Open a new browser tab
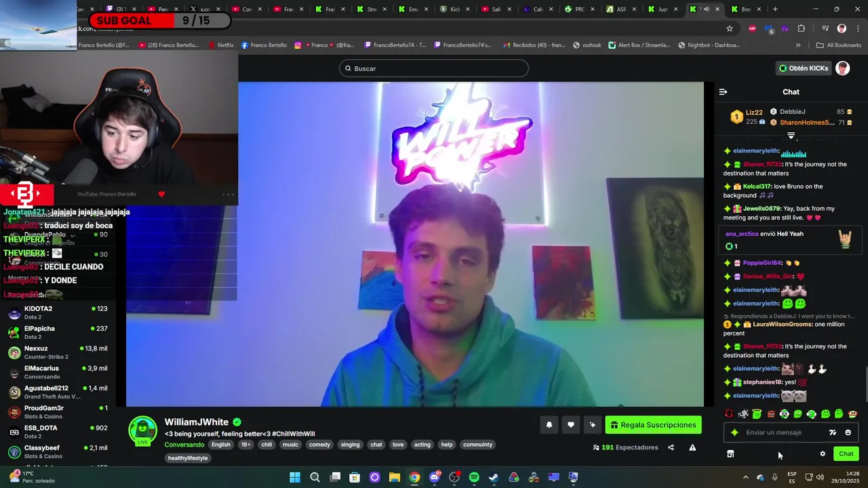 click(775, 9)
